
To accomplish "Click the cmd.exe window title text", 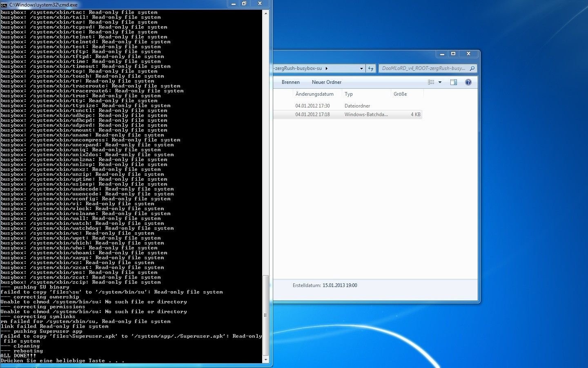I will (43, 5).
